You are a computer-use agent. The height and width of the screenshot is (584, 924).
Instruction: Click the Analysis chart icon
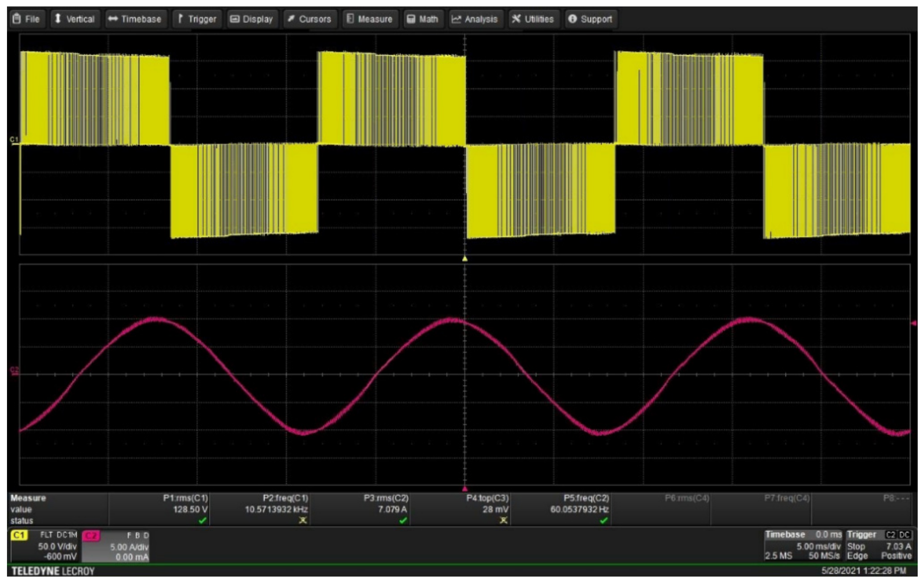pos(456,19)
